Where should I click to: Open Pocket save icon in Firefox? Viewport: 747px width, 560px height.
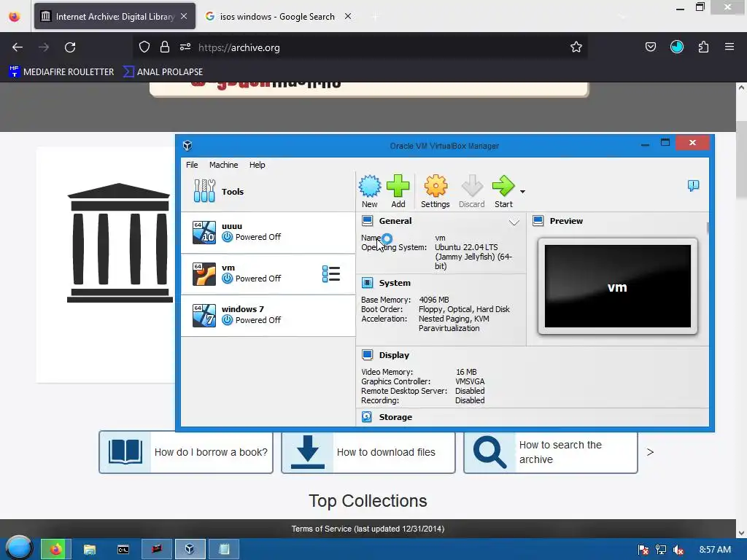coord(650,47)
